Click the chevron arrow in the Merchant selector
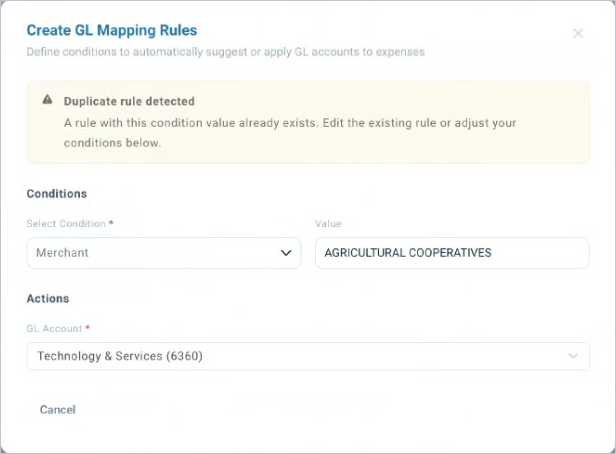Image resolution: width=616 pixels, height=454 pixels. click(286, 253)
